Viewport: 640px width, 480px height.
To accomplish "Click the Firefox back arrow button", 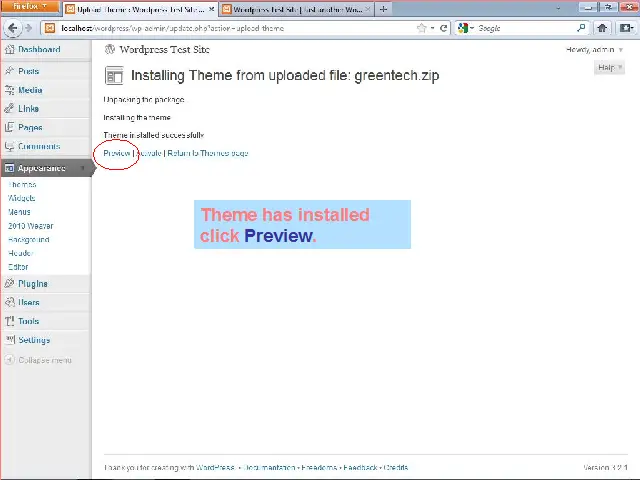I will pyautogui.click(x=12, y=28).
